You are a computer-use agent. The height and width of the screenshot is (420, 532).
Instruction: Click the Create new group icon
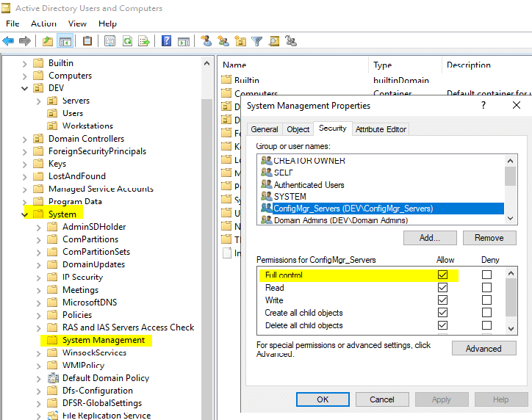point(223,41)
